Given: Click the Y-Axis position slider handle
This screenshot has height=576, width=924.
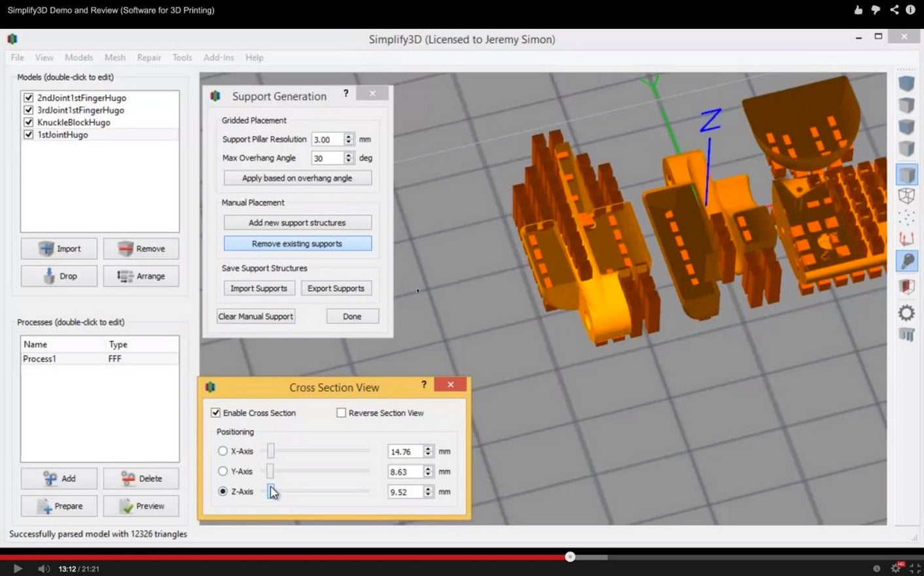Looking at the screenshot, I should point(270,471).
